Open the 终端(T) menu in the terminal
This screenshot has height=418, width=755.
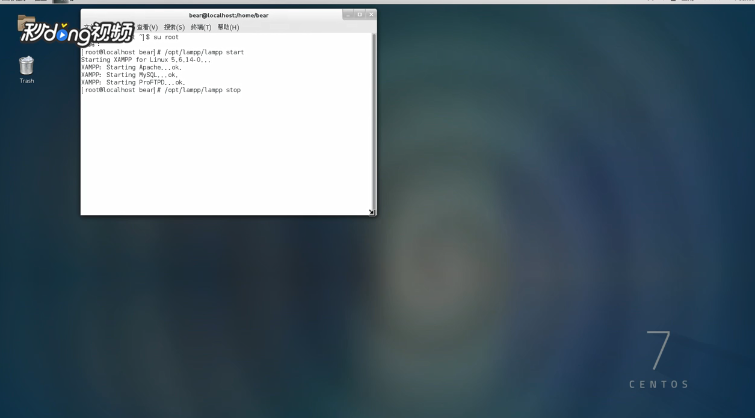[201, 27]
